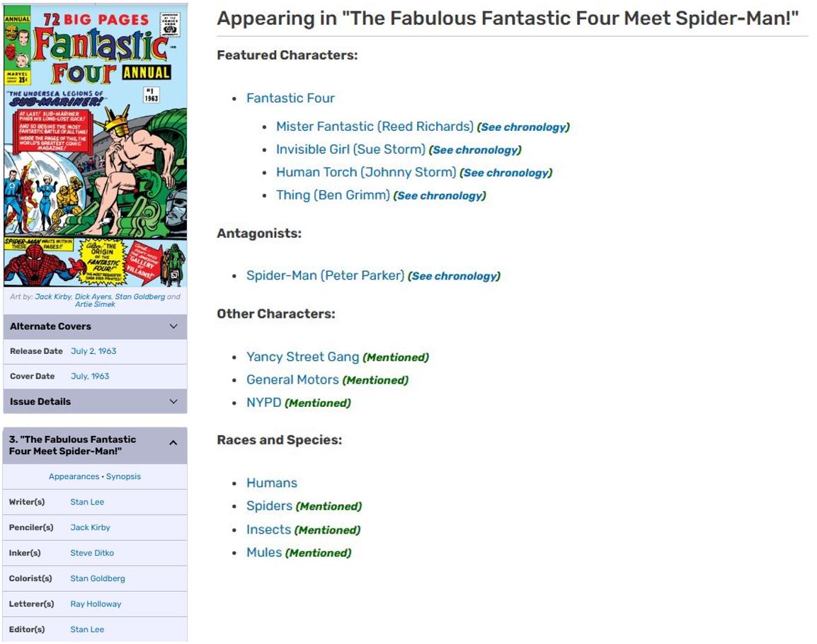
Task: Open the Mules species link
Action: pos(264,553)
